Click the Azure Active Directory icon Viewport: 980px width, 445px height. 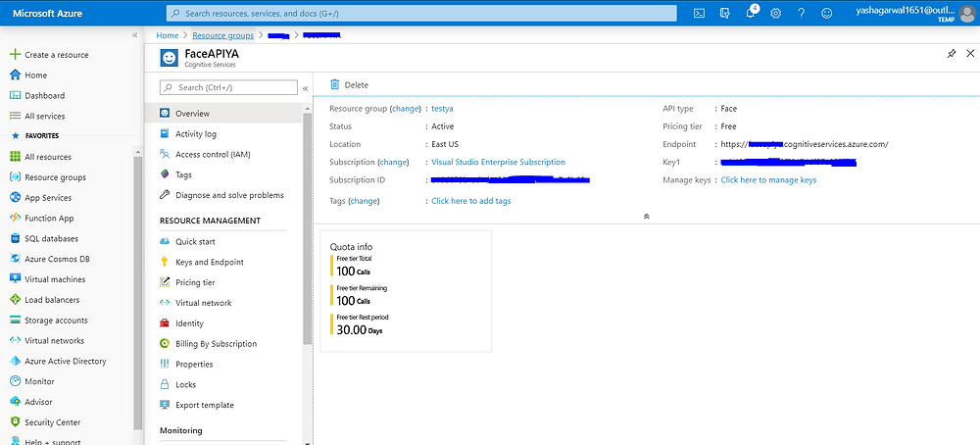pyautogui.click(x=16, y=361)
